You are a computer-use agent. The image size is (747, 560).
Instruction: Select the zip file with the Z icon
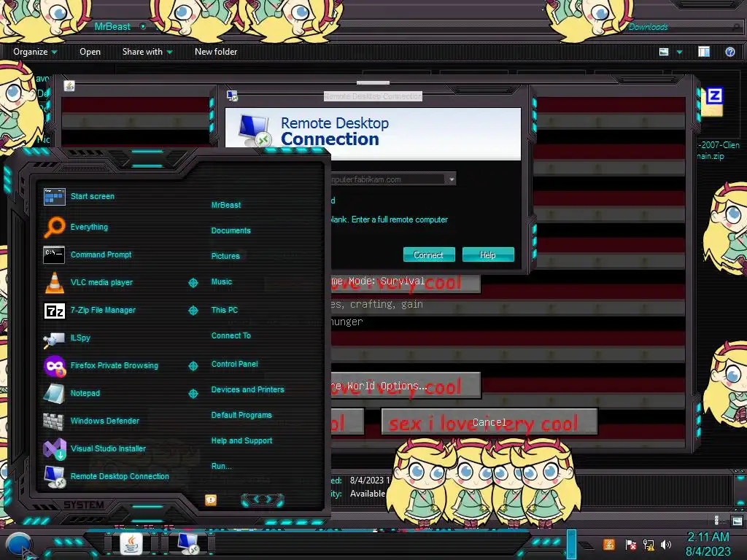pos(713,101)
